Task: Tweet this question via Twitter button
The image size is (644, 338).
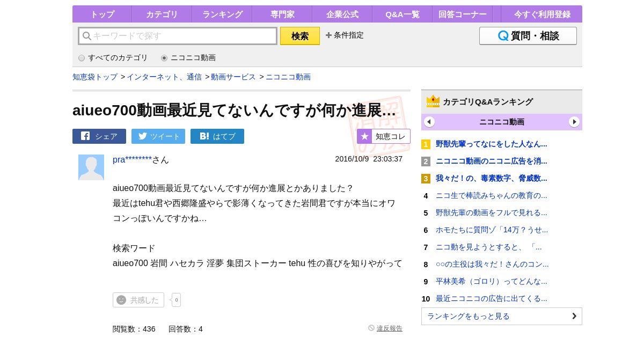Action: click(158, 136)
